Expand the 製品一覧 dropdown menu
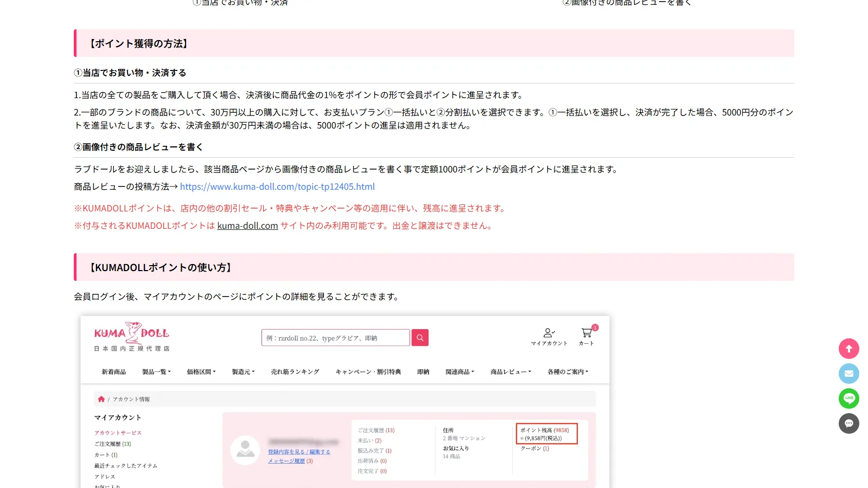This screenshot has width=868, height=488. pyautogui.click(x=156, y=371)
